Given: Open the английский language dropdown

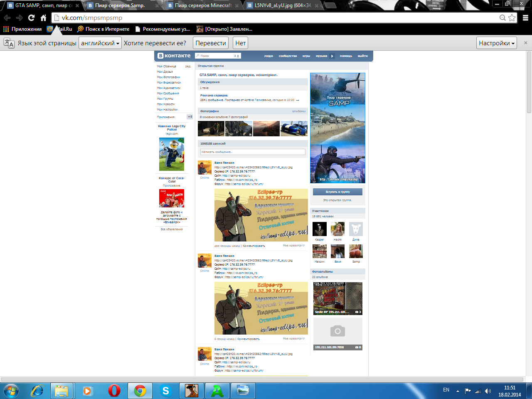Looking at the screenshot, I should tap(100, 43).
